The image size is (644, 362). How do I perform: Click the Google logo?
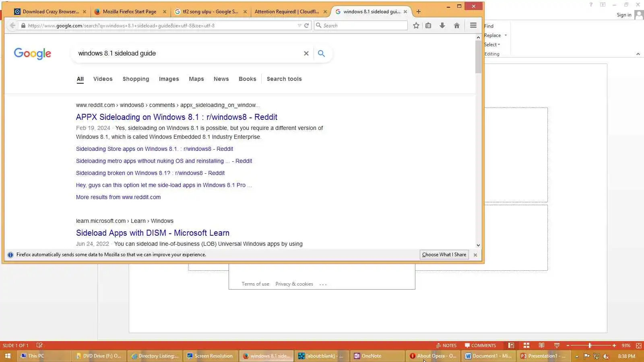33,53
